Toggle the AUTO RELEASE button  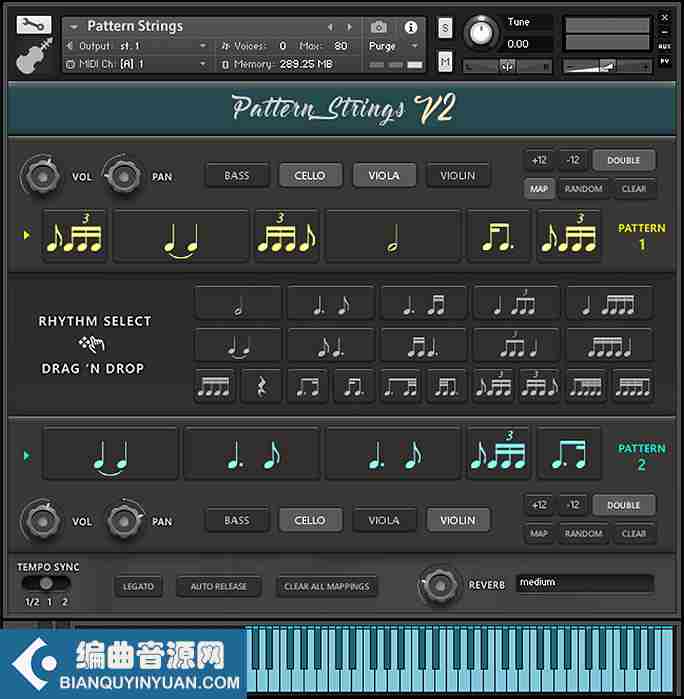click(x=218, y=586)
